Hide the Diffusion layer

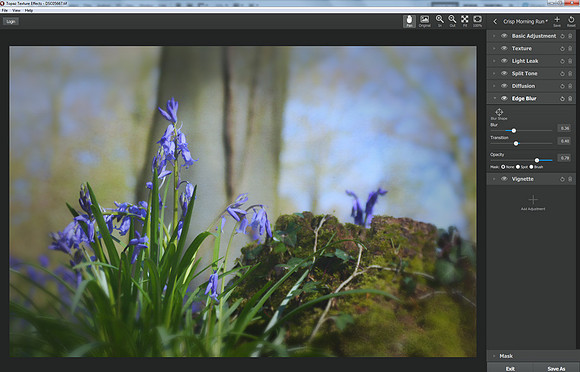click(504, 86)
